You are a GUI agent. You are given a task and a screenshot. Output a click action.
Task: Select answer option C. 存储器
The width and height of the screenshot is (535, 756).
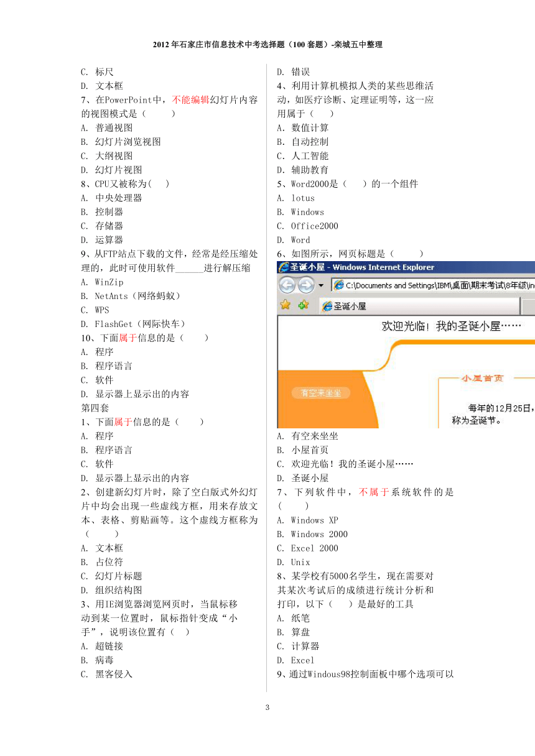pyautogui.click(x=102, y=226)
